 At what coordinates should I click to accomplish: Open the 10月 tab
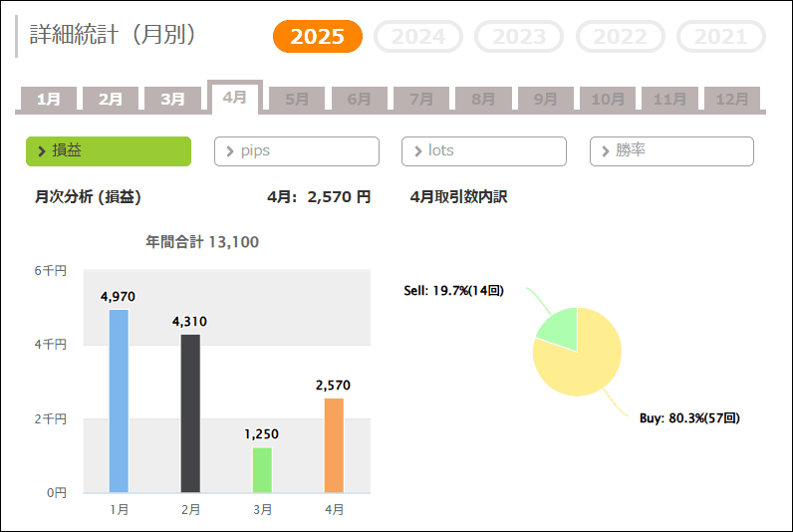[x=608, y=99]
